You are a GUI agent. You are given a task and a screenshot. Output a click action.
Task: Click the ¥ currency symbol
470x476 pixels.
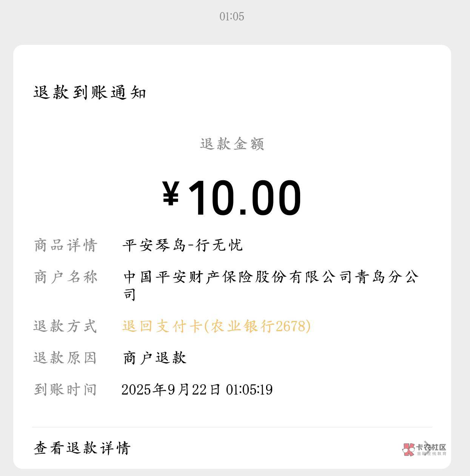tap(171, 194)
